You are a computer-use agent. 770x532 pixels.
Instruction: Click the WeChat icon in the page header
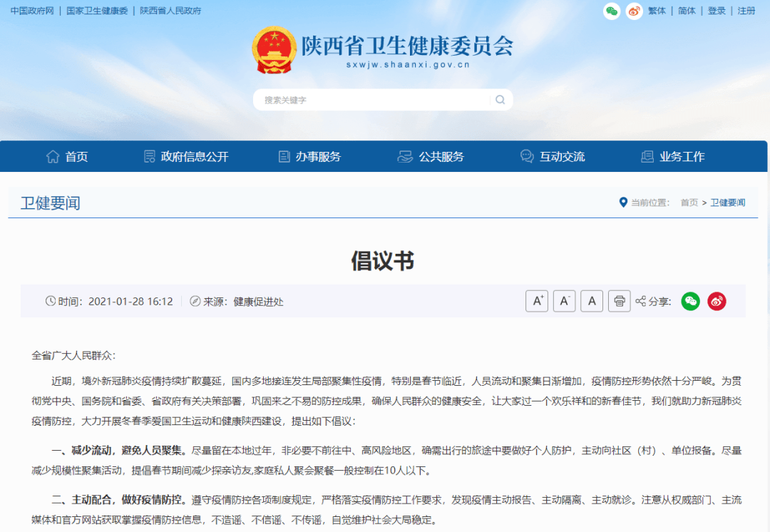pyautogui.click(x=611, y=11)
